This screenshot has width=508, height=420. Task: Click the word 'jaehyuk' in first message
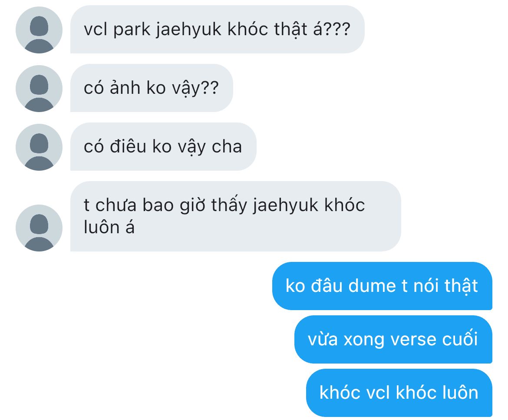pyautogui.click(x=188, y=30)
